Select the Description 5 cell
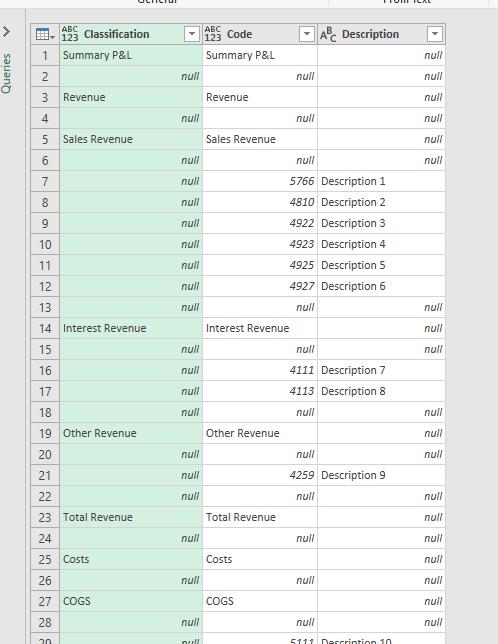 [x=381, y=265]
